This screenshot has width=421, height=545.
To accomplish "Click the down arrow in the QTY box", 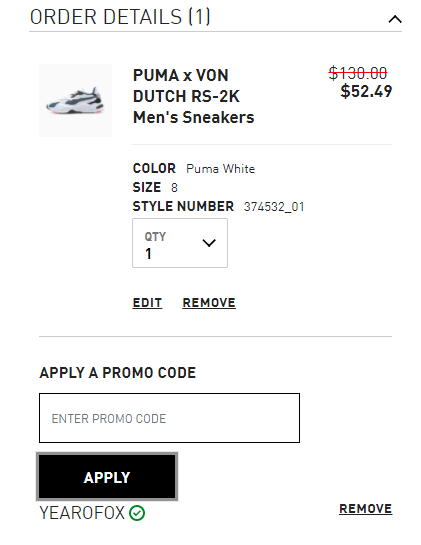I will pyautogui.click(x=209, y=243).
